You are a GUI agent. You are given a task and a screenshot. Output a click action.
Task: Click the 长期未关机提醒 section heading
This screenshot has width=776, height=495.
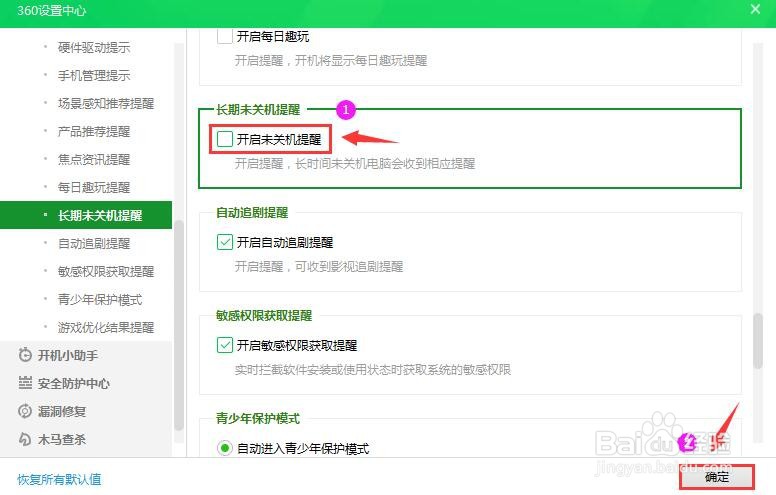(x=258, y=109)
